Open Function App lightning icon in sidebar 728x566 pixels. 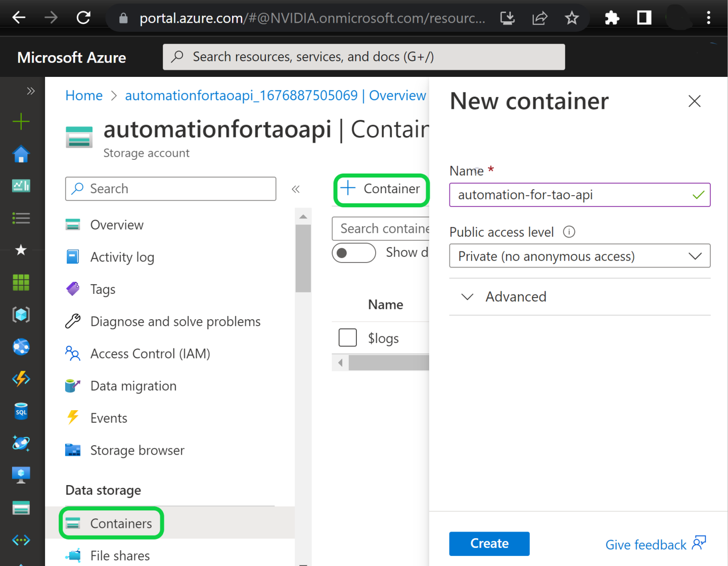(x=21, y=379)
